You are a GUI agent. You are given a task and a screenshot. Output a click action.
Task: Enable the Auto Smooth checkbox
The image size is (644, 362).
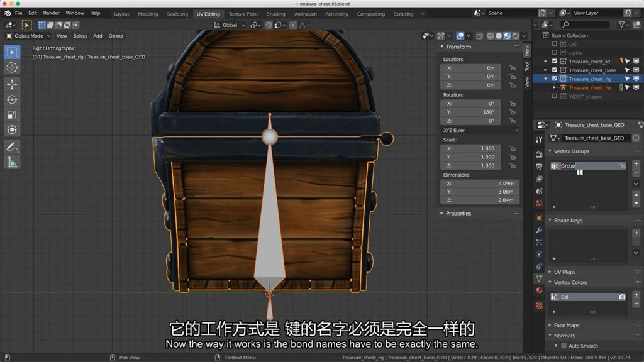[564, 346]
